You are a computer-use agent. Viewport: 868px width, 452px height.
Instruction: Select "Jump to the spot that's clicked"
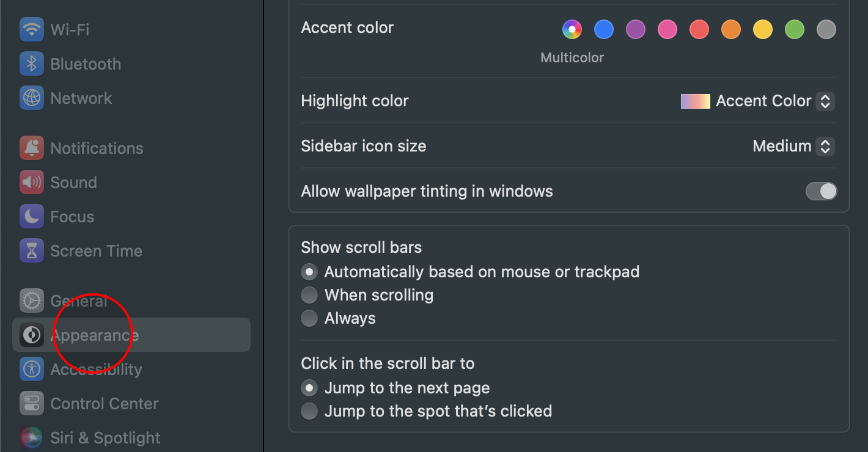click(x=309, y=411)
